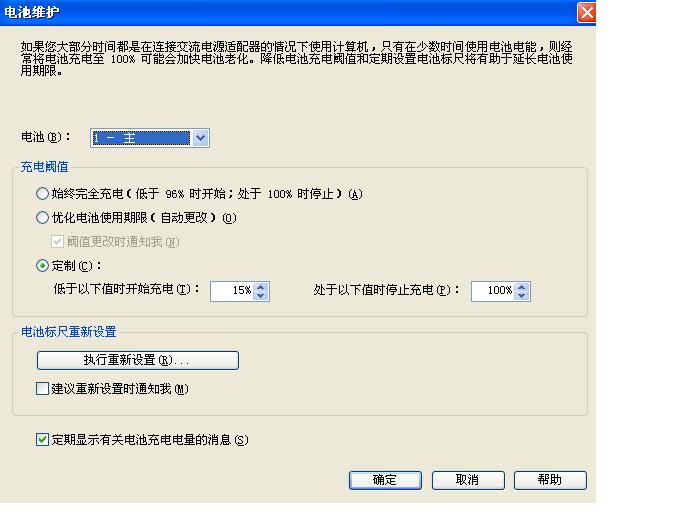Increase the start-charging threshold with the up arrow
Screen dimensions: 700x525
tap(261, 286)
